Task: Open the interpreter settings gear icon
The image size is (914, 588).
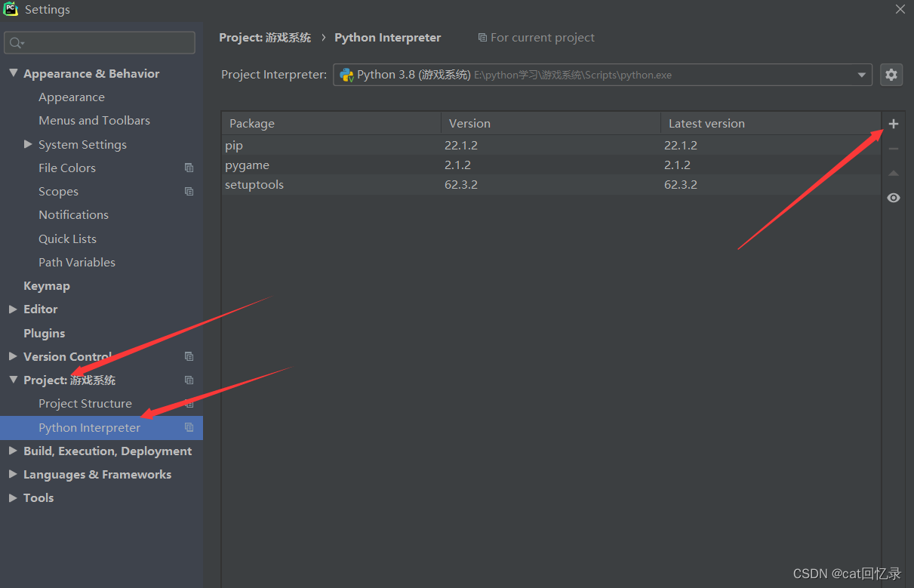Action: coord(891,75)
